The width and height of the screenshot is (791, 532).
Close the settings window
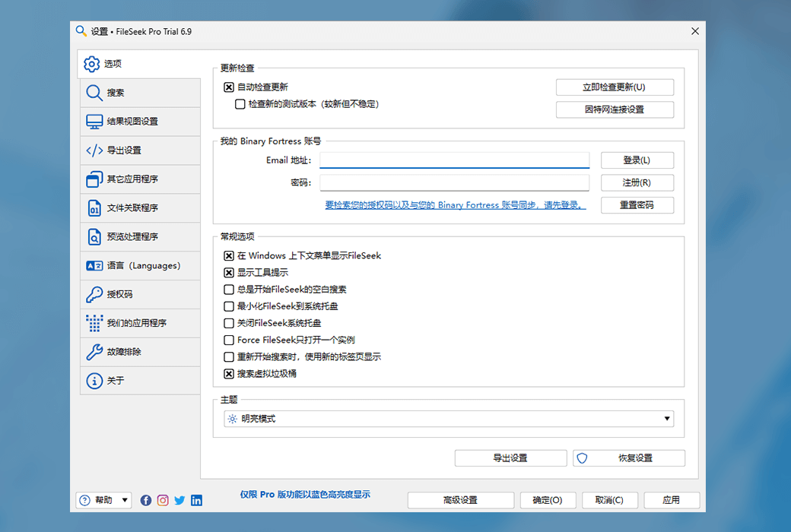[695, 31]
